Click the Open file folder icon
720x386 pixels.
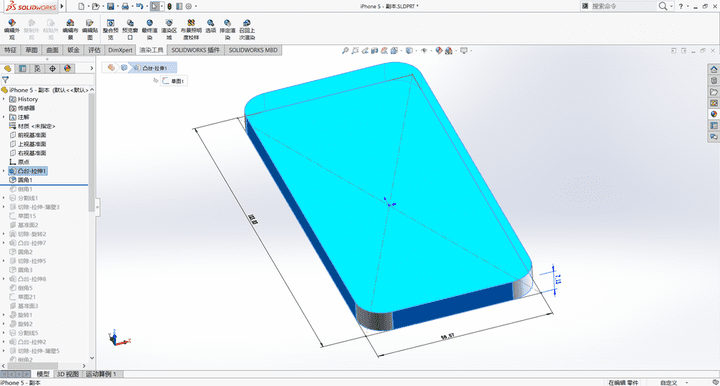pyautogui.click(x=95, y=6)
